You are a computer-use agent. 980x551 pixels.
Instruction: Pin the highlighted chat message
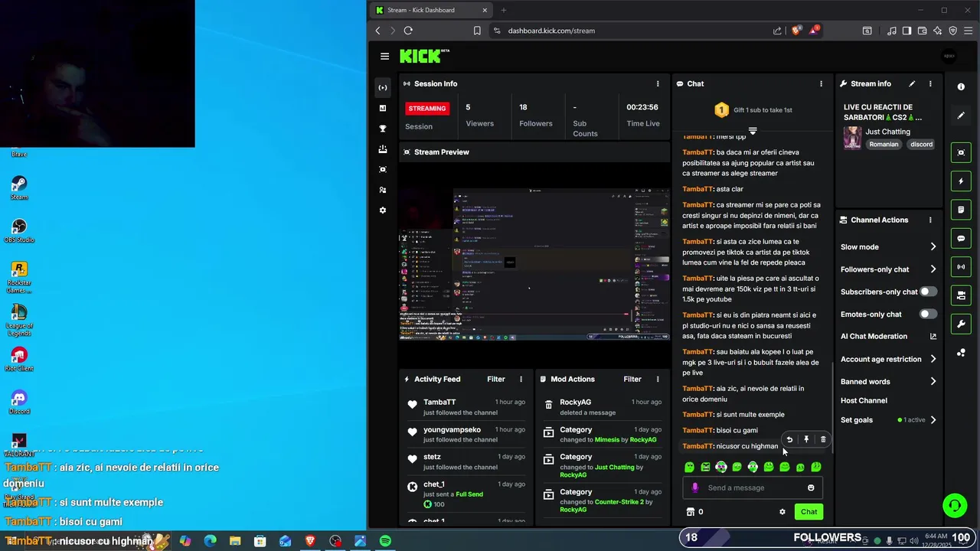pyautogui.click(x=806, y=439)
